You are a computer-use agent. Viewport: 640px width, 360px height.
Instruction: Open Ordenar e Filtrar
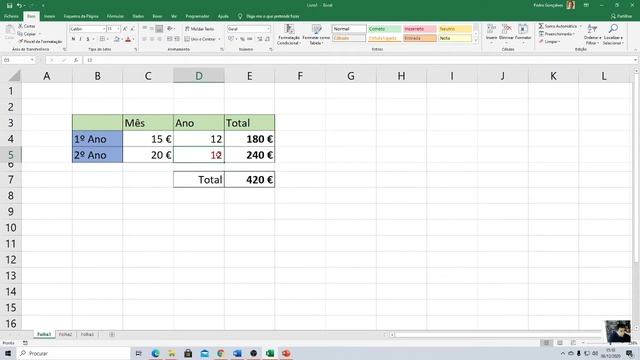coord(592,34)
